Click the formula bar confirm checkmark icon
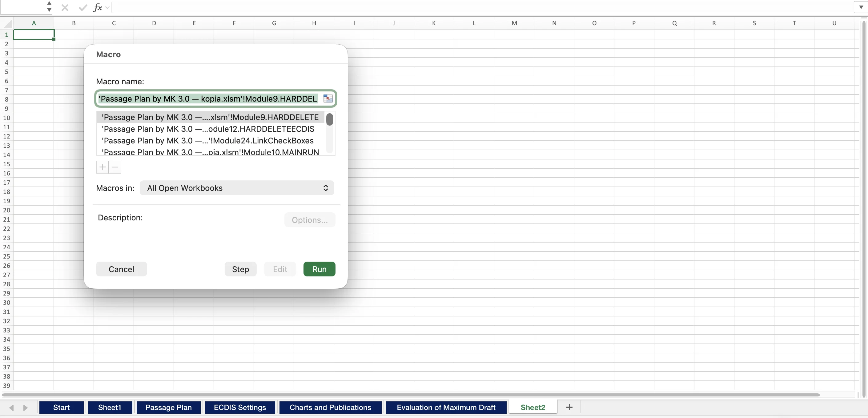 click(x=82, y=7)
